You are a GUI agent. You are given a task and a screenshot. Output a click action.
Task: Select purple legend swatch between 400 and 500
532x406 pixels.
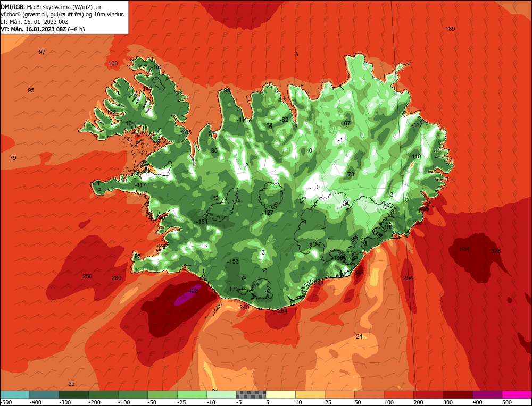(x=487, y=394)
